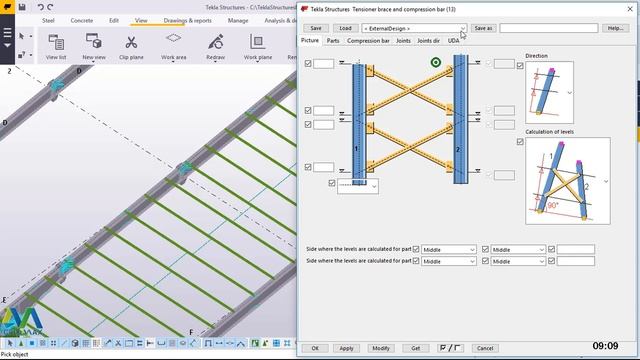The width and height of the screenshot is (640, 360).
Task: Click the Save as button
Action: (483, 28)
